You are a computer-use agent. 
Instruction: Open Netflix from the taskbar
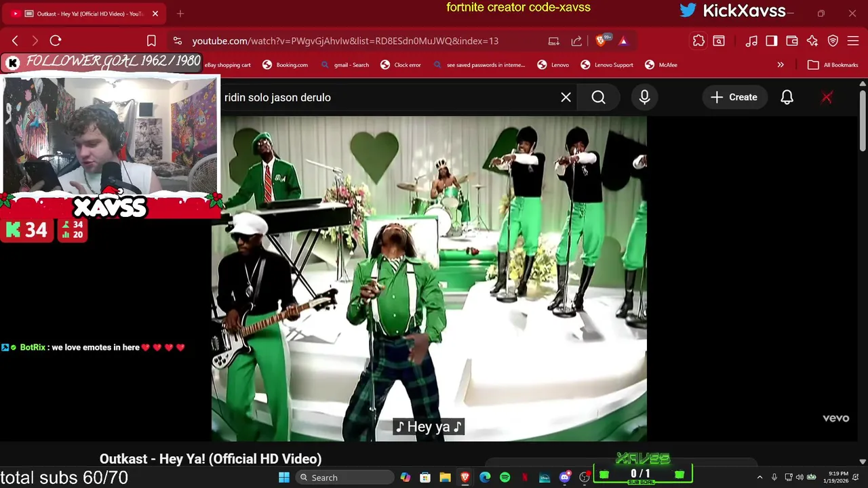pyautogui.click(x=524, y=477)
